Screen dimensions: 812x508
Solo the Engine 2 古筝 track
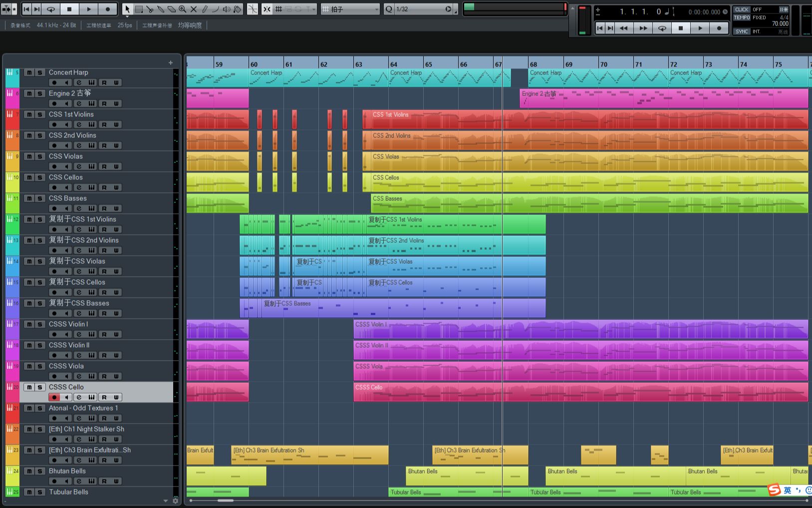(40, 93)
